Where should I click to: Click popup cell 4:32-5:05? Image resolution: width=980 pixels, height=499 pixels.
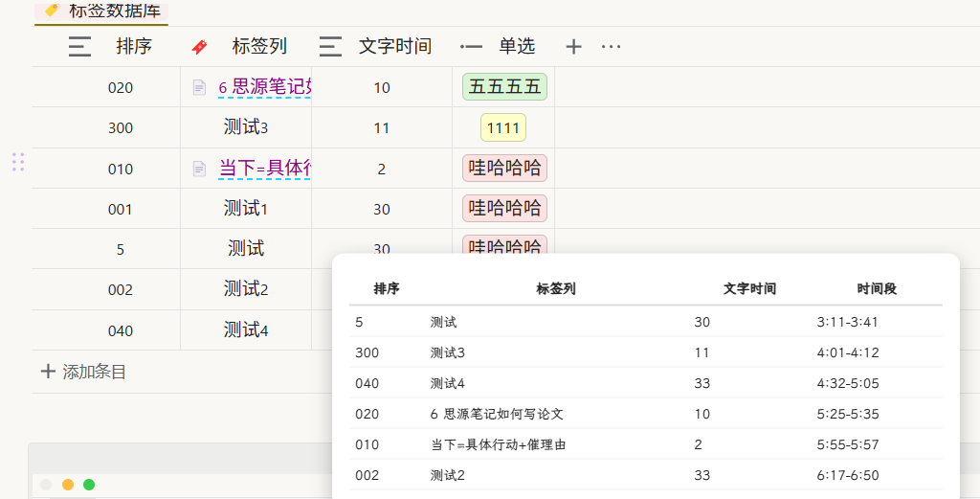(848, 383)
